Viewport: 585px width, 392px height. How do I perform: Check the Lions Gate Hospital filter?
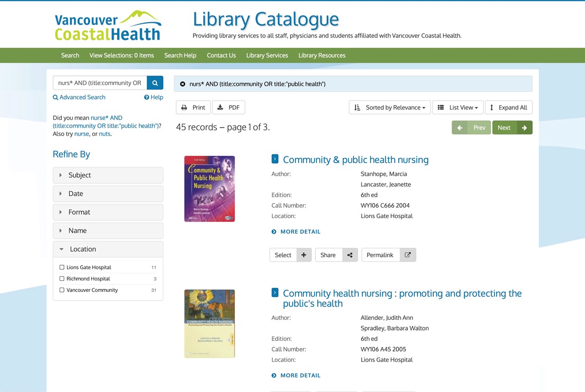(x=62, y=267)
